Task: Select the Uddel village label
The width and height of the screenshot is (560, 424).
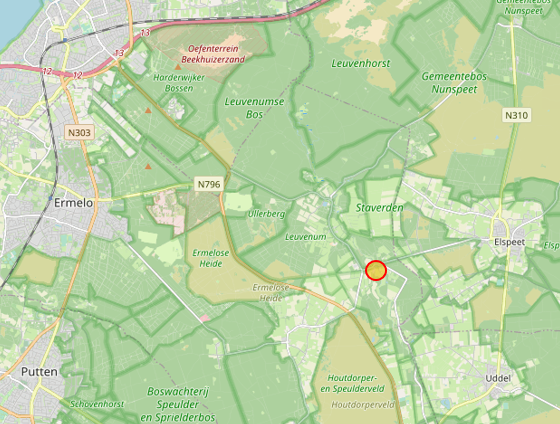Action: click(x=498, y=378)
